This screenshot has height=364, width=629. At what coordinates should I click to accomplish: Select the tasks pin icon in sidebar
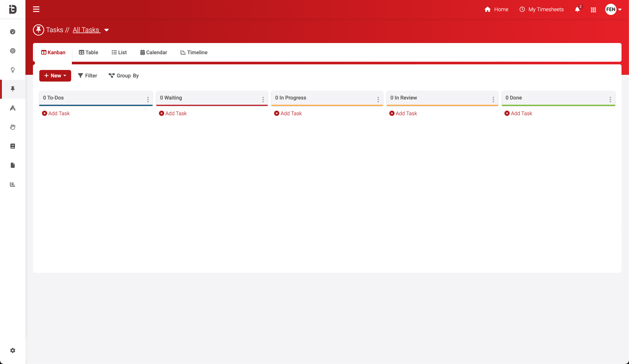pos(13,89)
